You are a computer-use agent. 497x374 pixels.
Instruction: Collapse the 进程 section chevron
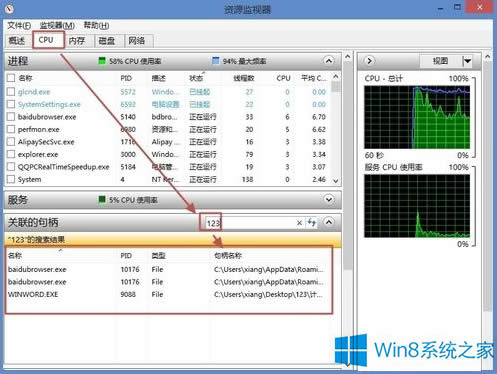pos(329,61)
